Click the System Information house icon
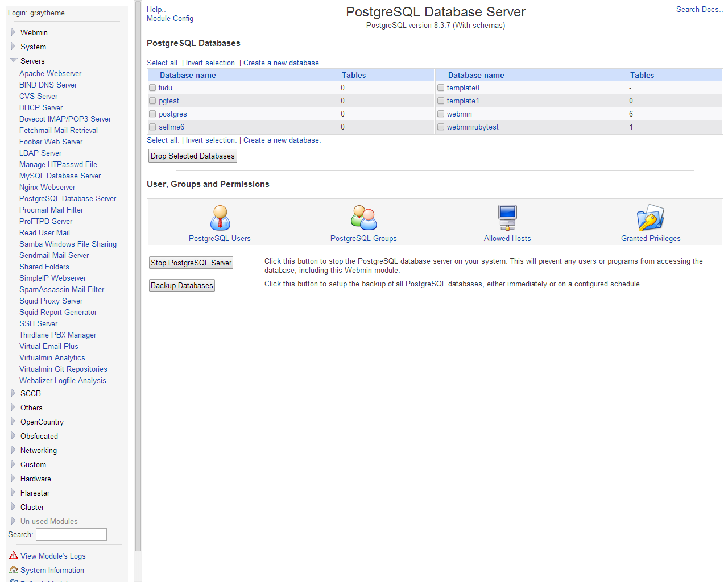 click(x=14, y=570)
